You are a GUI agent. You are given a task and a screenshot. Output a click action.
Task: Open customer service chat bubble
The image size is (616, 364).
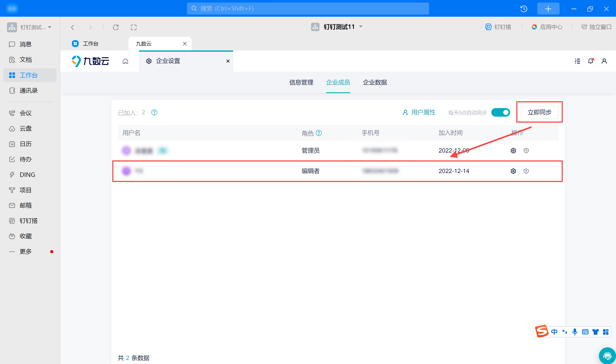click(x=607, y=356)
